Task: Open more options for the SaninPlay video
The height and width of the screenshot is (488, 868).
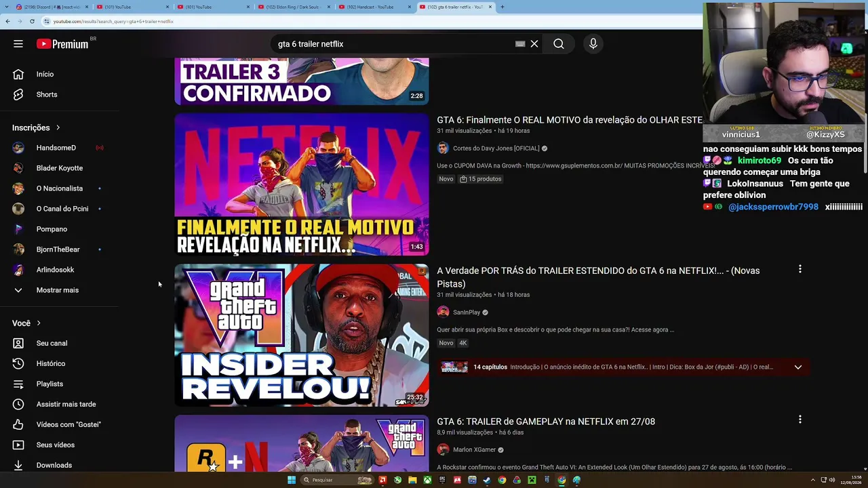Action: coord(800,269)
